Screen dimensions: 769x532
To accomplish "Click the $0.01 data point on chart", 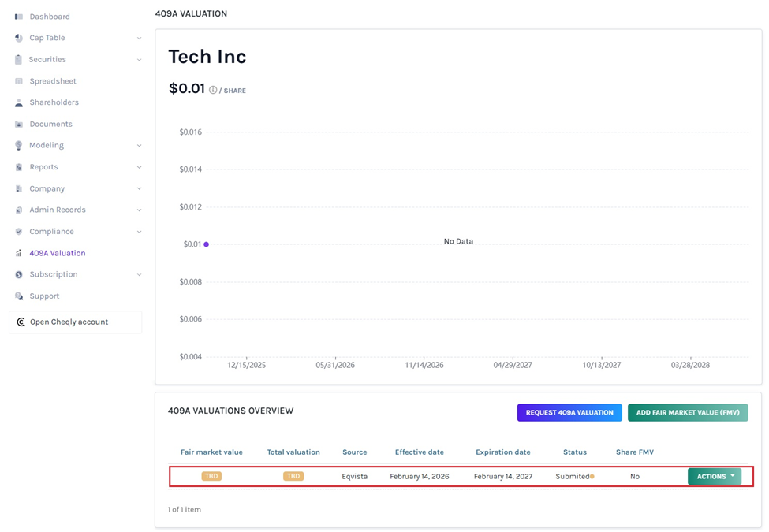I will coord(207,244).
